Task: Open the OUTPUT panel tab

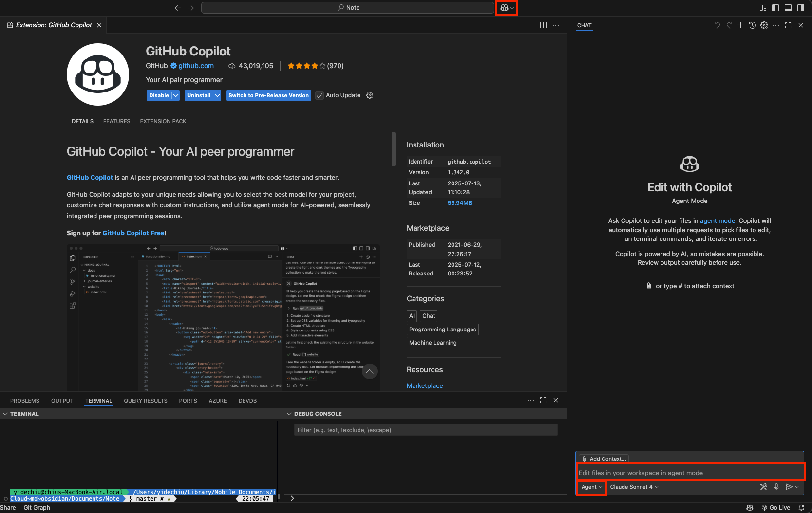Action: tap(62, 401)
